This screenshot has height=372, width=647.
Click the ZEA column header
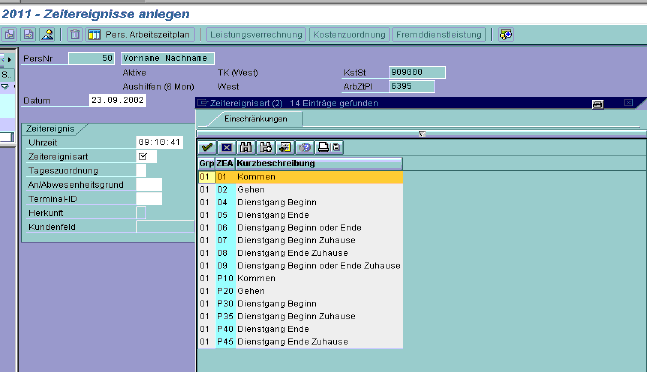point(225,163)
